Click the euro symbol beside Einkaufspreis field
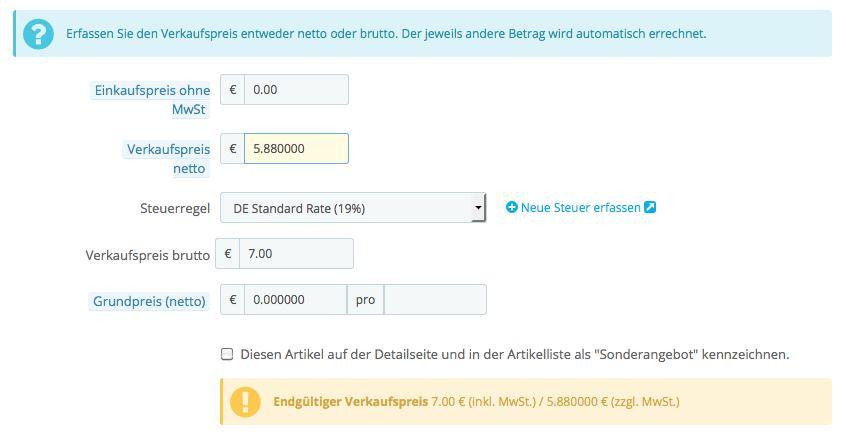 tap(233, 89)
